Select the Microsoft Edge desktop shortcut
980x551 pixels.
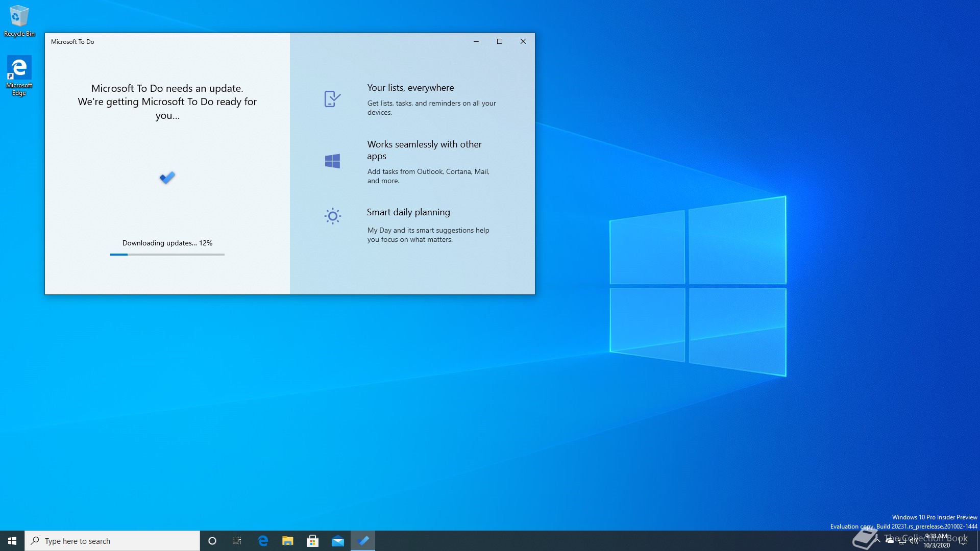(19, 76)
